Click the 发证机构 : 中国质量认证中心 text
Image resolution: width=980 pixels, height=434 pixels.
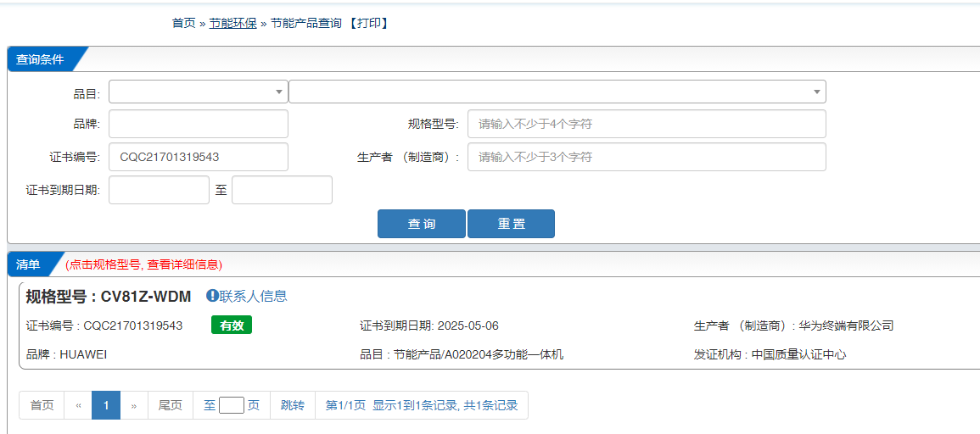[x=770, y=354]
